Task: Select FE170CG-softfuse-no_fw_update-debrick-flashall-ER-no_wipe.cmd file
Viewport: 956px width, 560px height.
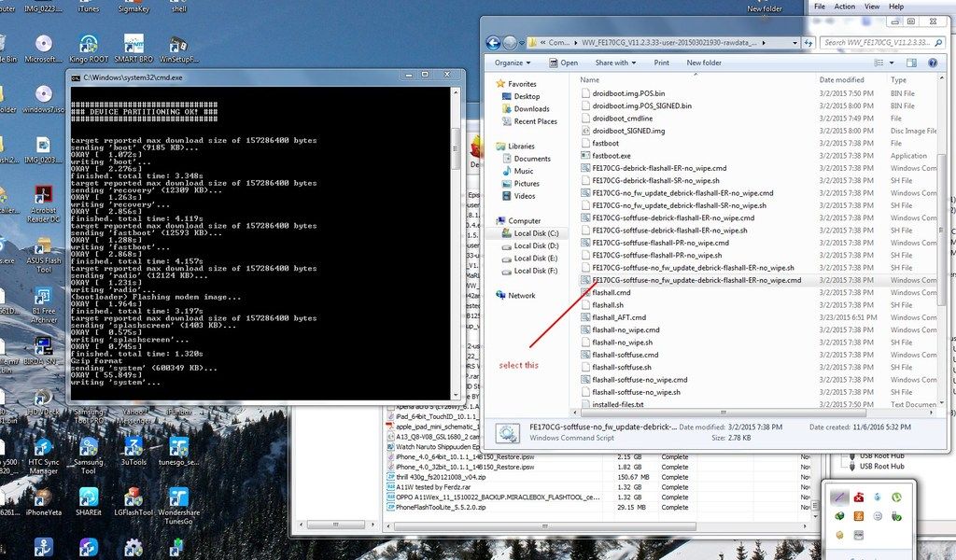Action: (696, 280)
